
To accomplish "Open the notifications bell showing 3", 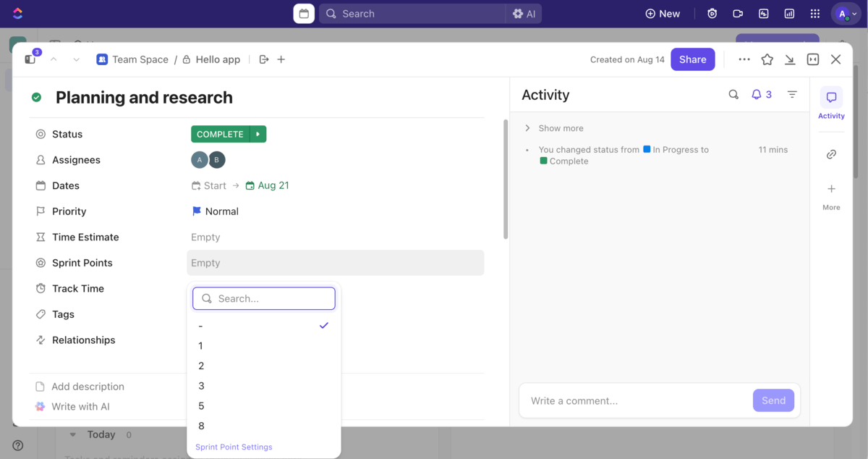I will [761, 95].
